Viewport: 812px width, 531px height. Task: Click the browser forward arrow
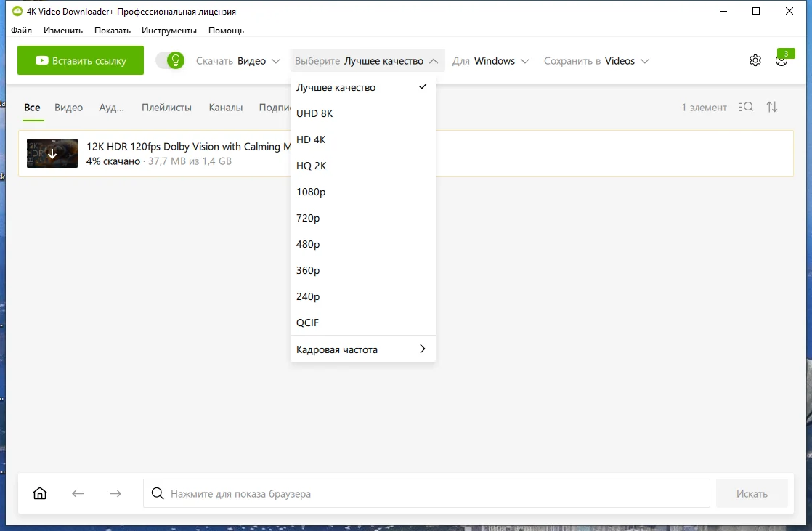click(115, 494)
